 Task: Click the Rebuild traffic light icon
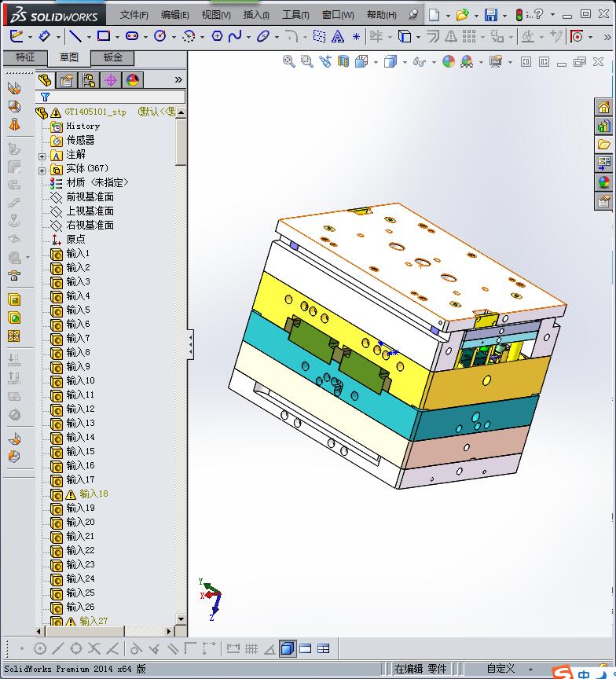(519, 15)
